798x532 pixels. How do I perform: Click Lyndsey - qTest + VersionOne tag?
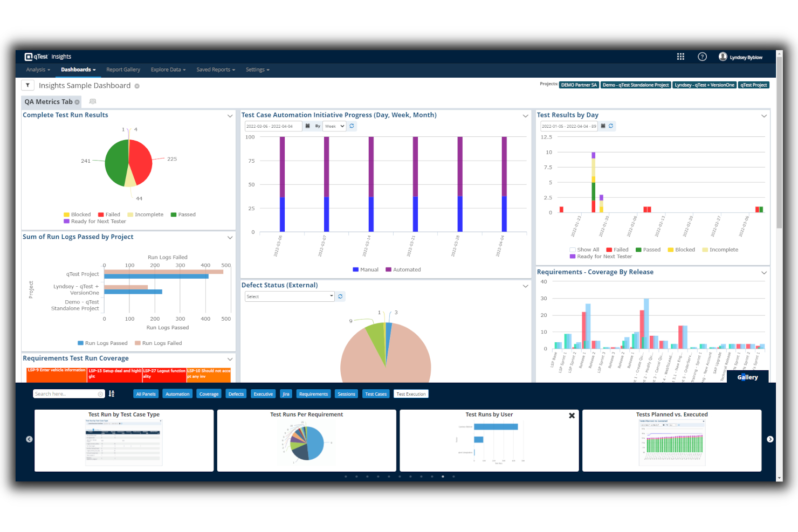click(x=704, y=85)
